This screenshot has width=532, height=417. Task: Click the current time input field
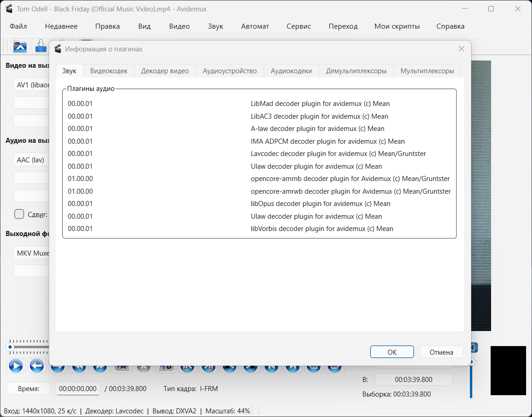pos(78,388)
